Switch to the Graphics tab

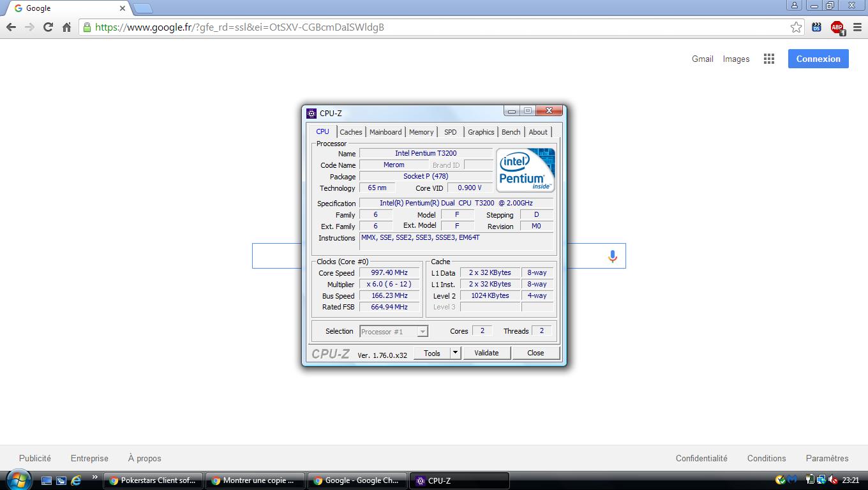(481, 132)
